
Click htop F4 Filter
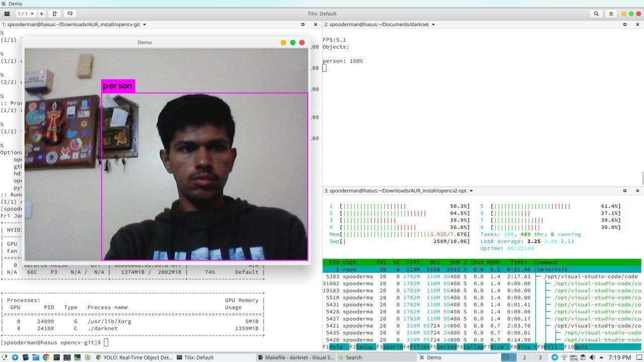(x=417, y=347)
